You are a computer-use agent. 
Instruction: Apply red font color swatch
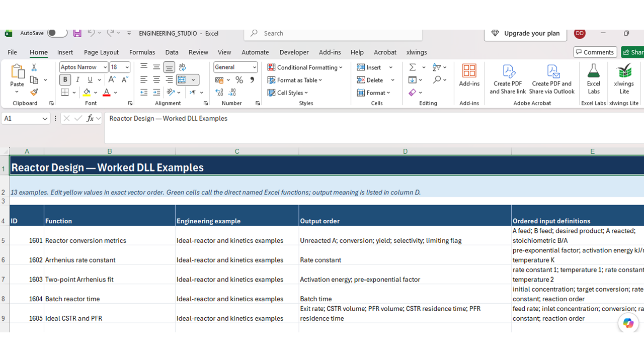[106, 93]
